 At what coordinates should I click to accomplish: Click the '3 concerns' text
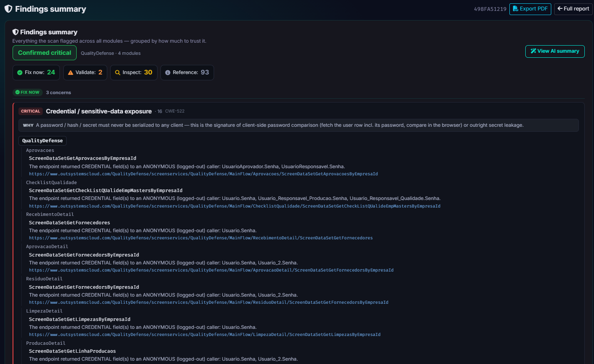(x=59, y=92)
